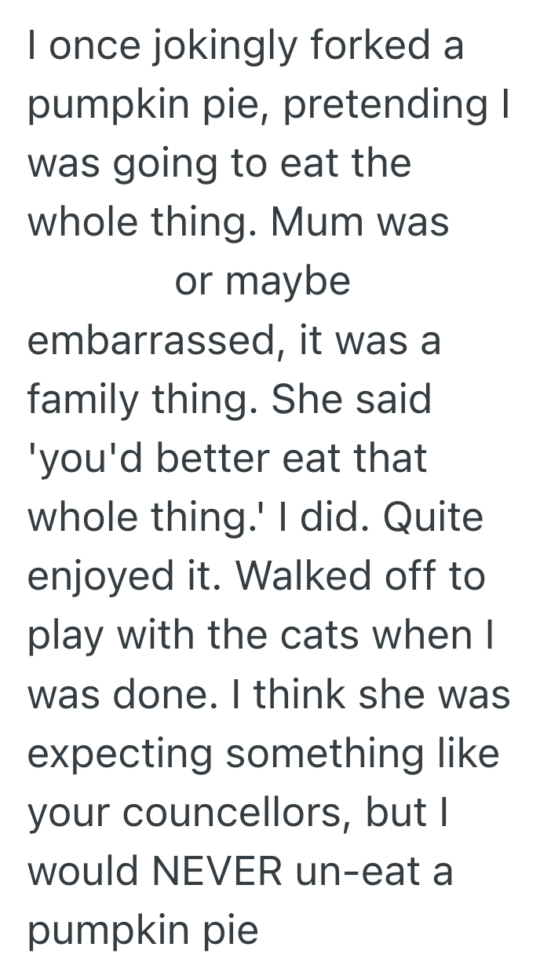Viewport: 540px width, 980px height.
Task: Select the word "pretending"
Action: click(382, 106)
